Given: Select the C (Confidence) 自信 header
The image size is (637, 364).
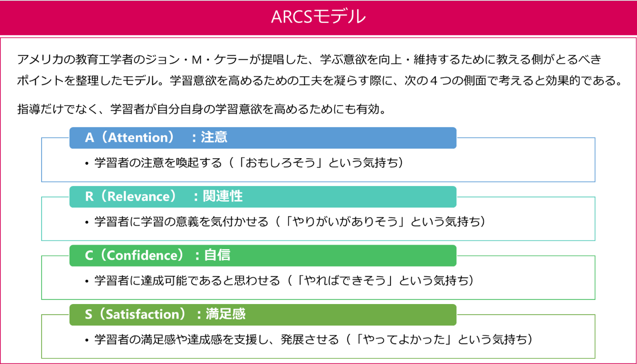Looking at the screenshot, I should click(x=263, y=256).
